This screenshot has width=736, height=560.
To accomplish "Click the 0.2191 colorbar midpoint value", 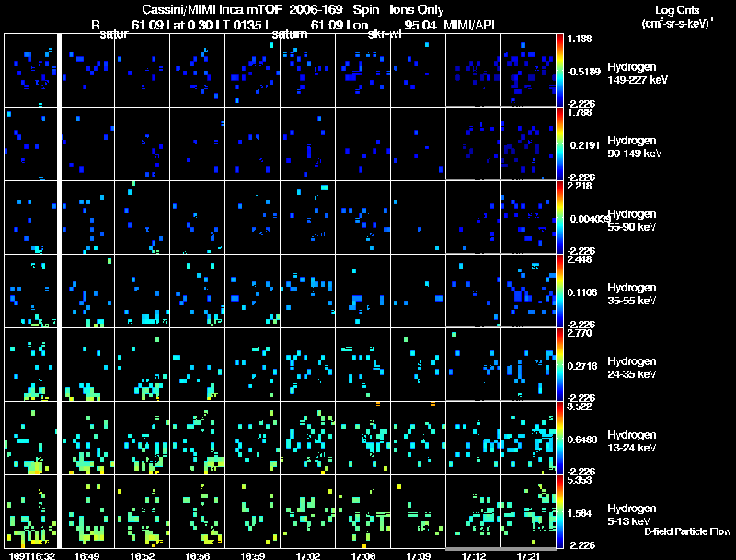I will click(585, 145).
